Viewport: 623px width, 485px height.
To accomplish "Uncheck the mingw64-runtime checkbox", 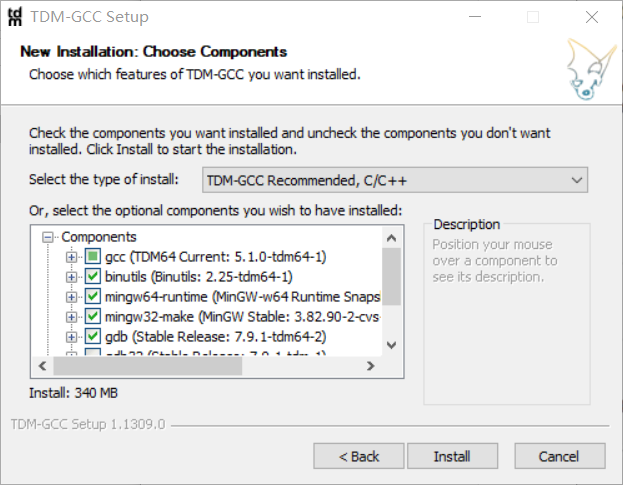I will (93, 296).
